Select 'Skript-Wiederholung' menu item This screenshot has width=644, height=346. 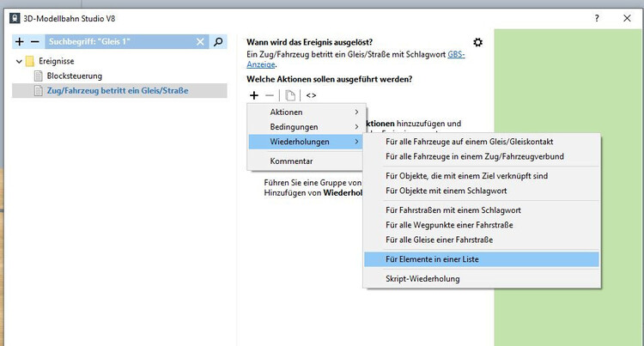point(422,278)
